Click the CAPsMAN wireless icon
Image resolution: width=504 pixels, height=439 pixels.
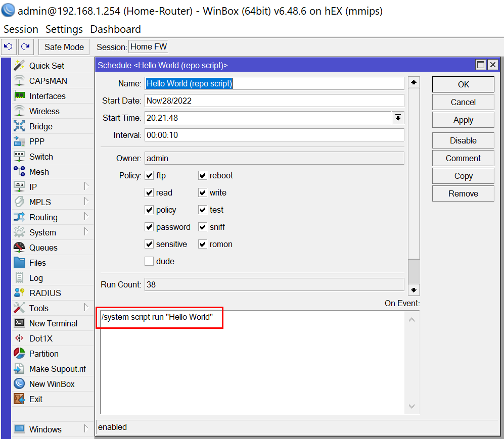[19, 81]
